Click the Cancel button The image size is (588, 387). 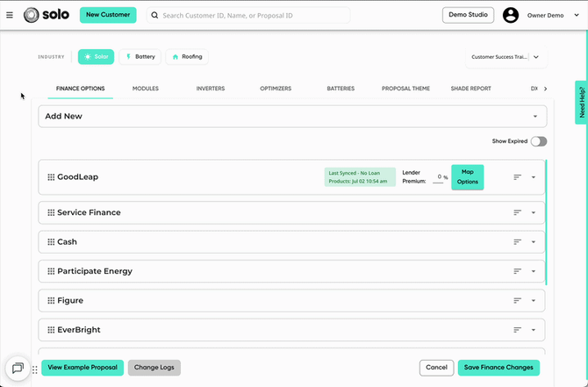[436, 368]
